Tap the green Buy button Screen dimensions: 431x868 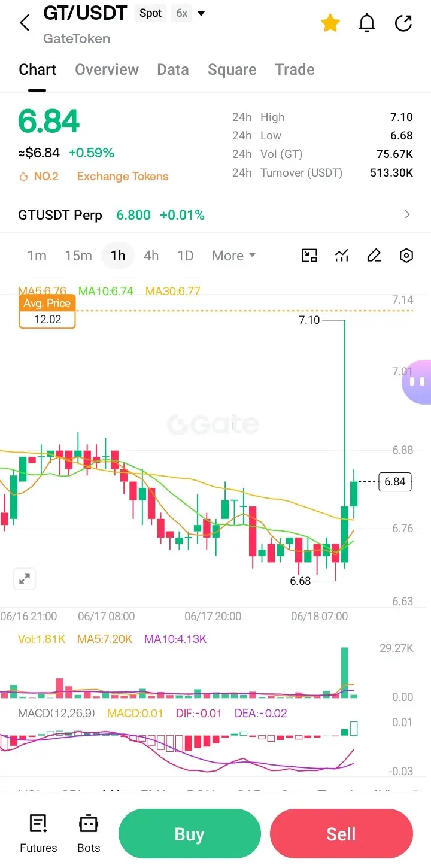(190, 834)
